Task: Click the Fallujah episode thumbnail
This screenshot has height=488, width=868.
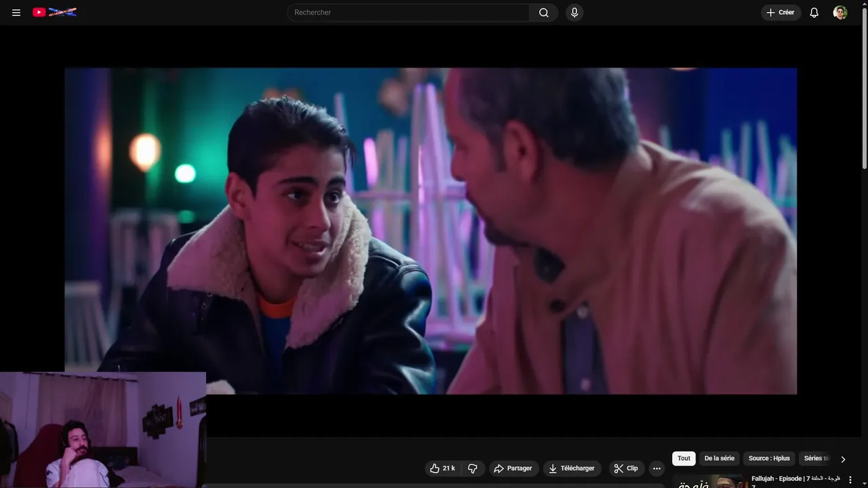Action: click(709, 481)
